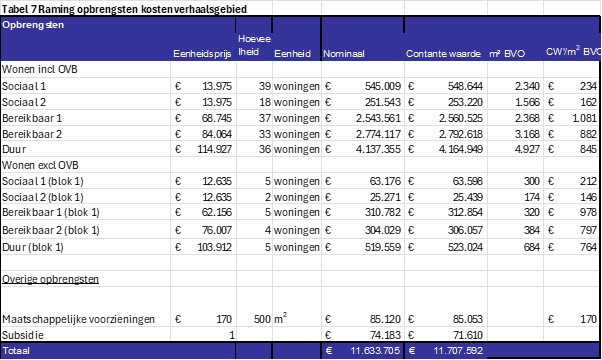Click the unit price 114.927 cell

coord(214,149)
